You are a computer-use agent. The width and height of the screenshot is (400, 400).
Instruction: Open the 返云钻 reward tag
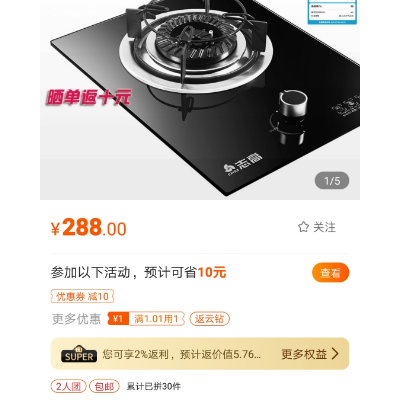coord(209,319)
